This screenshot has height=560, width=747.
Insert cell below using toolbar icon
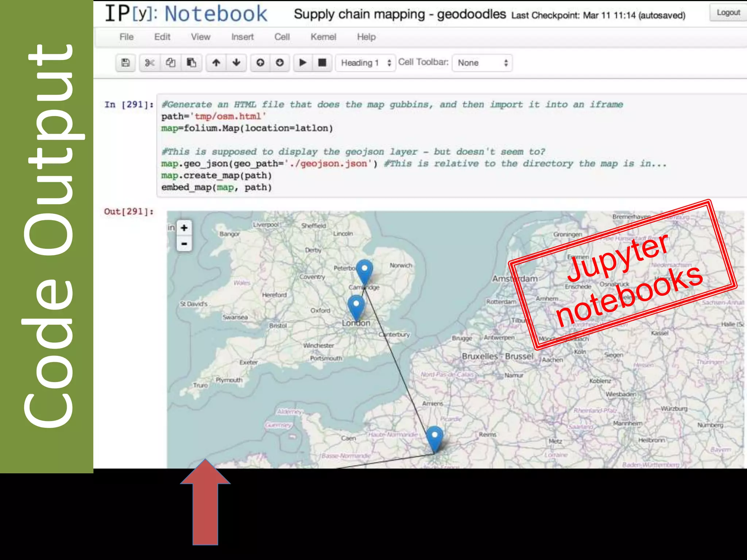click(280, 63)
